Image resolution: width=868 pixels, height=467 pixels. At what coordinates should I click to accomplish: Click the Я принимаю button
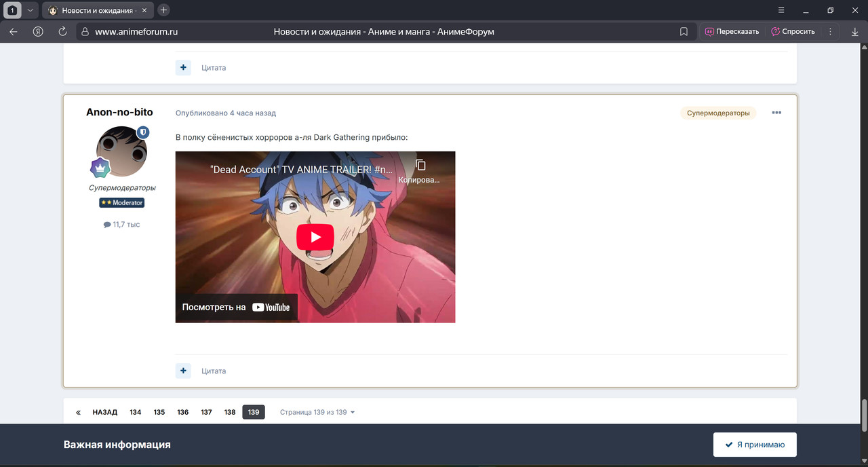point(755,445)
